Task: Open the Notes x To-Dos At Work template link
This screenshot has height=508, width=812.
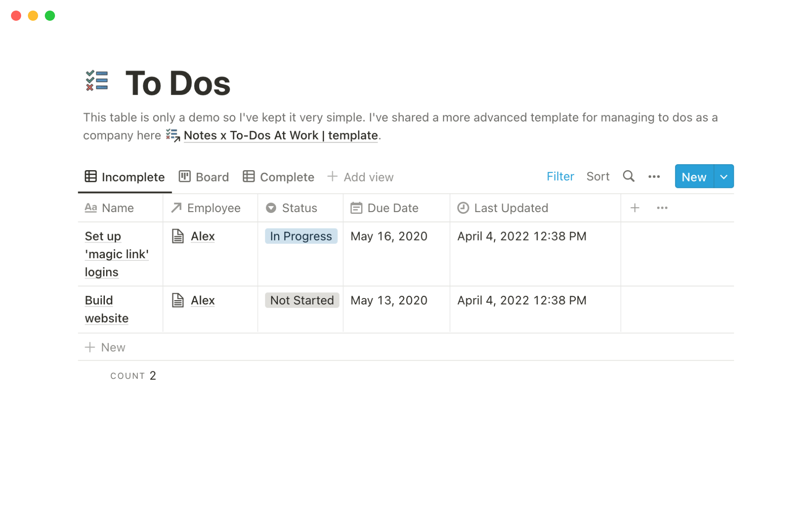Action: [280, 135]
